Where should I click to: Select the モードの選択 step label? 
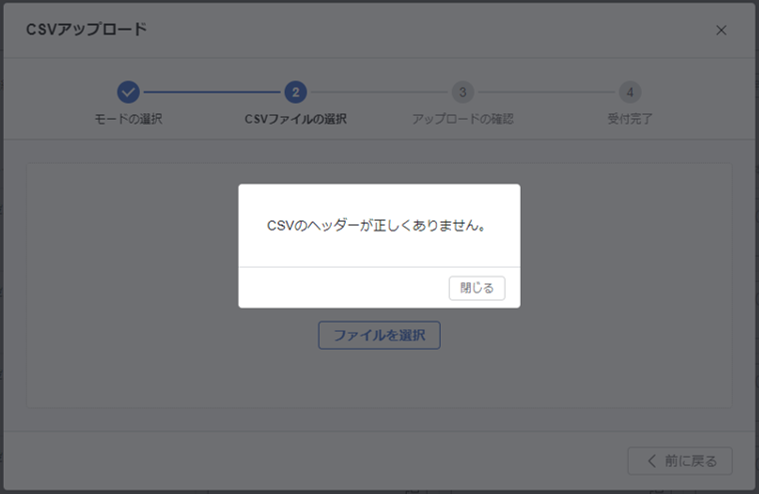pos(128,119)
